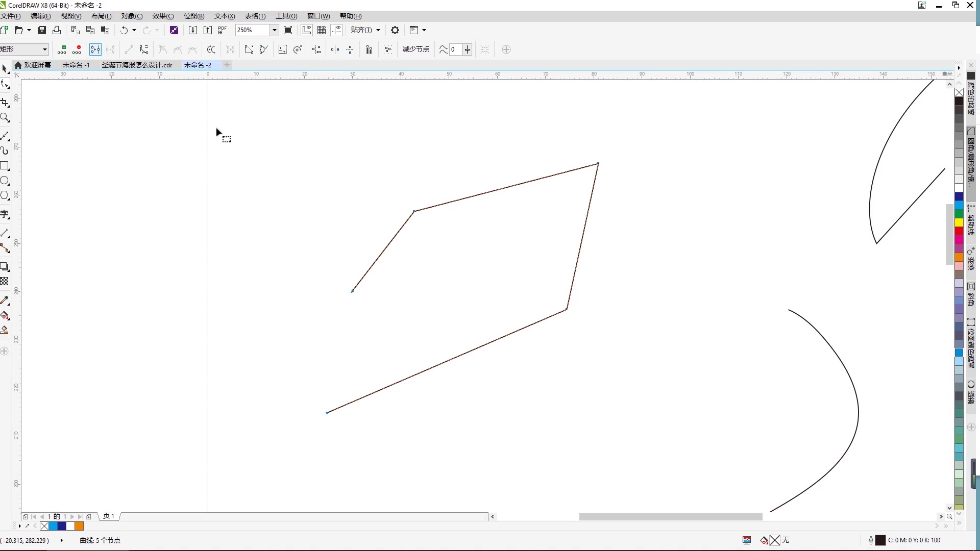980x551 pixels.
Task: Click the new document plus tab button
Action: (227, 65)
